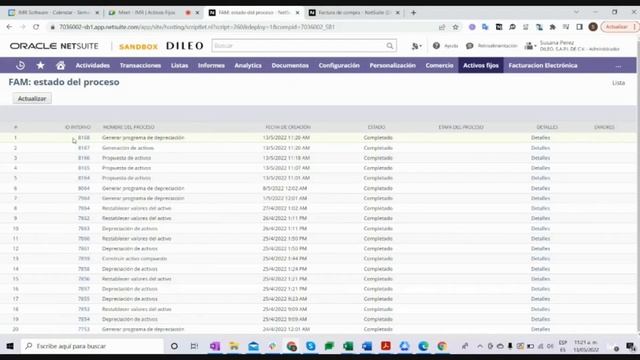Open the Retroalimentación feedback icon

(x=469, y=46)
